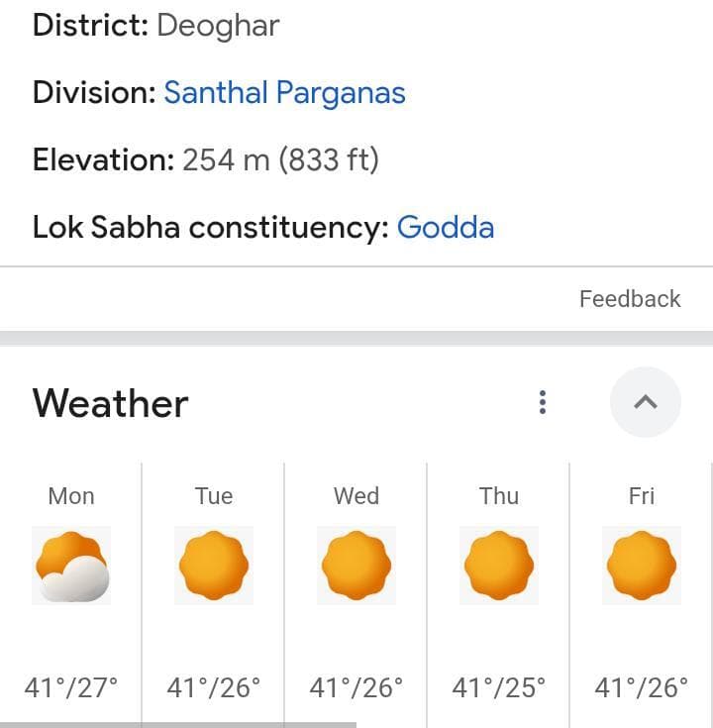Click Tuesday's sunny weather icon

(x=214, y=567)
